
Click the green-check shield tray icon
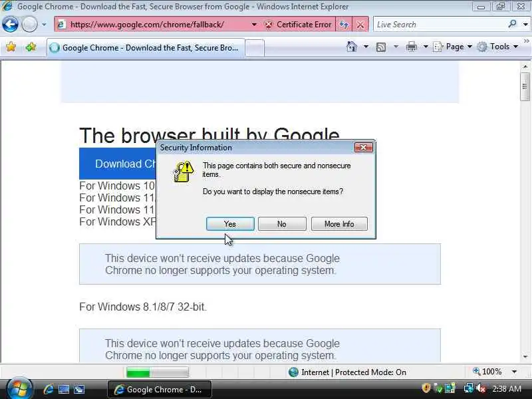click(438, 388)
